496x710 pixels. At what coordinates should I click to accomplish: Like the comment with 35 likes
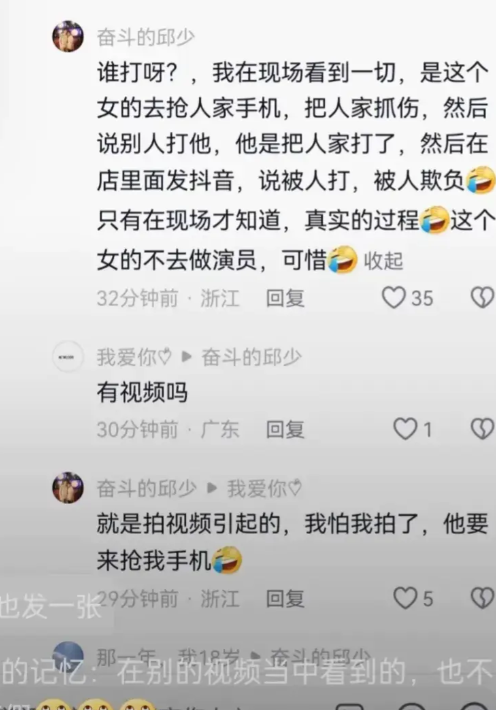click(x=394, y=298)
